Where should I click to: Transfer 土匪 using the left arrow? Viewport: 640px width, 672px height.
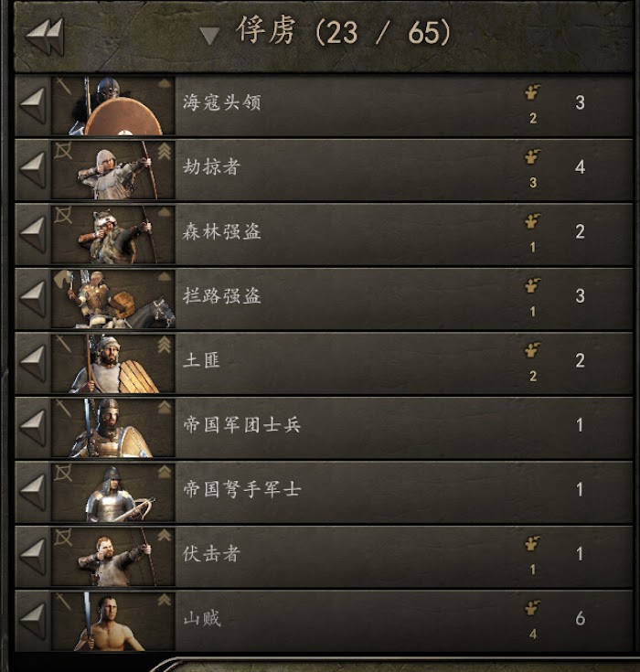[x=33, y=364]
